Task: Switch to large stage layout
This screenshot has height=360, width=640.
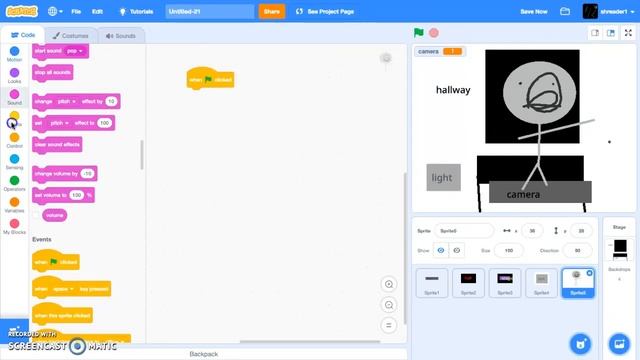Action: [611, 33]
